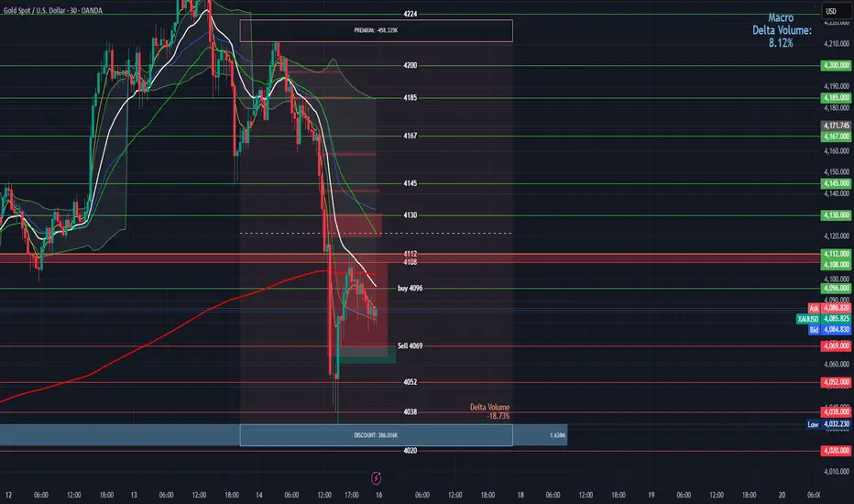Viewport: 854px width, 504px height.
Task: Click the 'buy 4096' level label
Action: [410, 289]
